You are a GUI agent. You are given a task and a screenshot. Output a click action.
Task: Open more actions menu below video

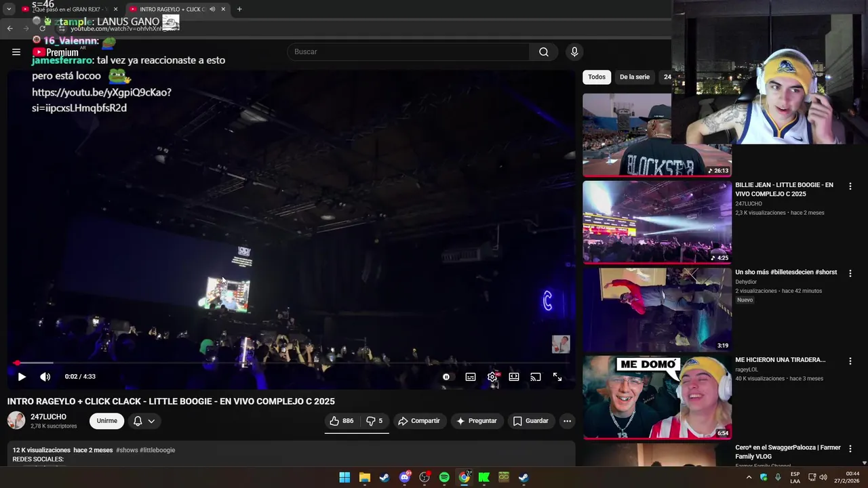[568, 421]
